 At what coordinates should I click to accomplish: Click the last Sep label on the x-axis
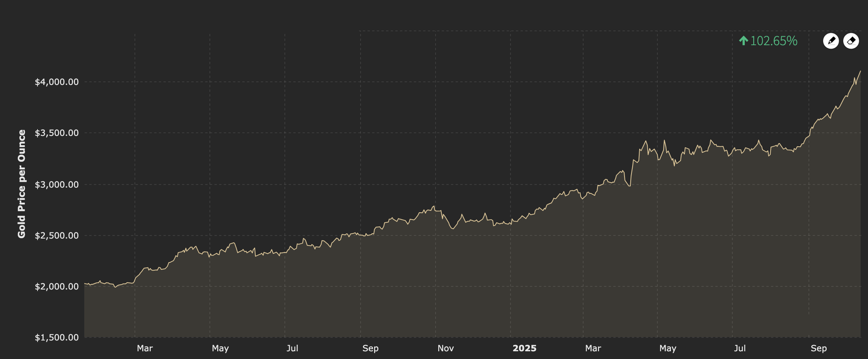tap(819, 348)
